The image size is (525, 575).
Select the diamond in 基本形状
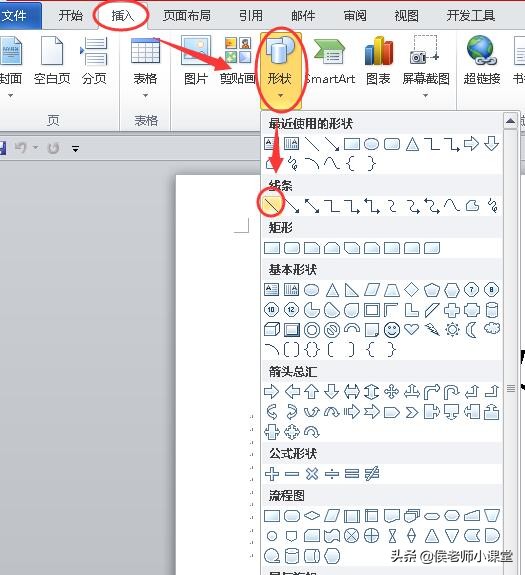411,290
